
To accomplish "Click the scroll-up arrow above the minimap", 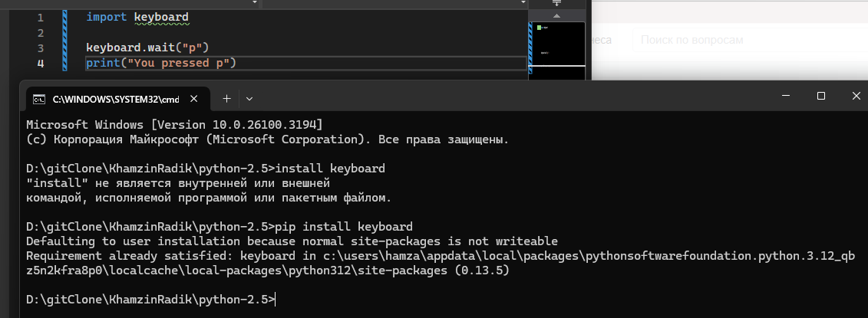I will (x=557, y=15).
